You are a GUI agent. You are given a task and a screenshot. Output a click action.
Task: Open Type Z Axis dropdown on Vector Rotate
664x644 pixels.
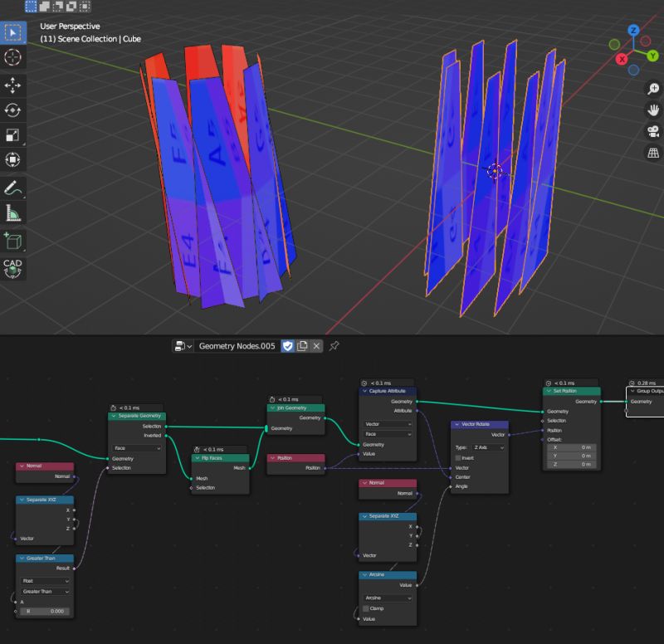point(488,447)
